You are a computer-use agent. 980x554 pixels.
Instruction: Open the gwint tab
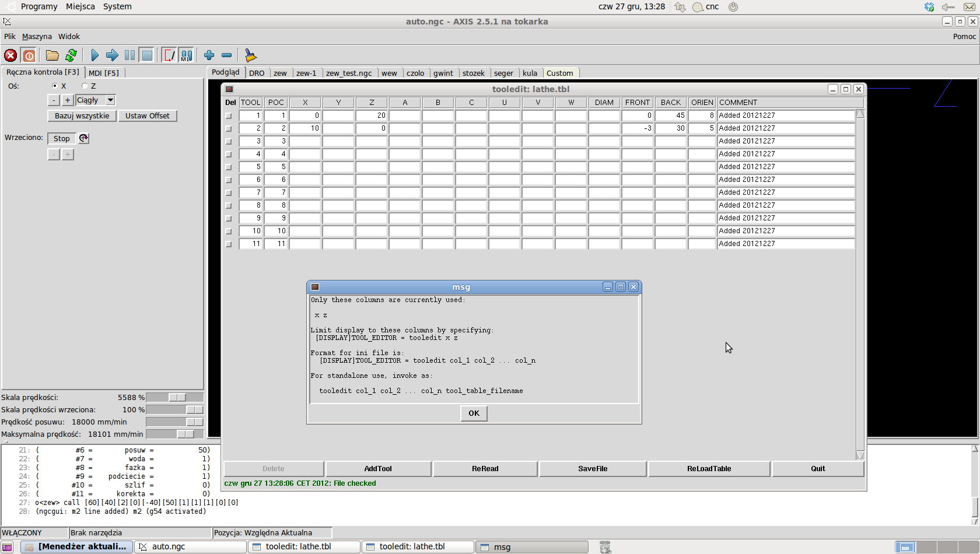click(443, 73)
